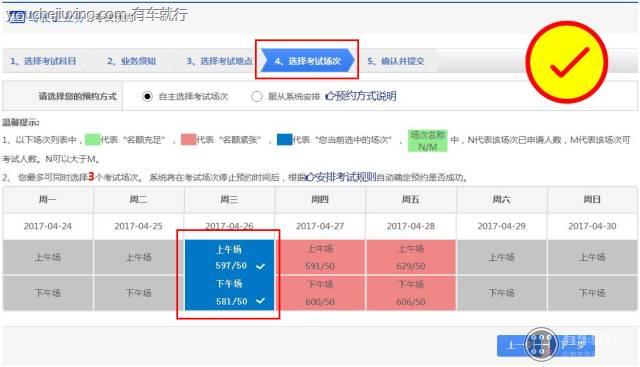
Task: Click date 2017-04-29
Action: point(502,226)
